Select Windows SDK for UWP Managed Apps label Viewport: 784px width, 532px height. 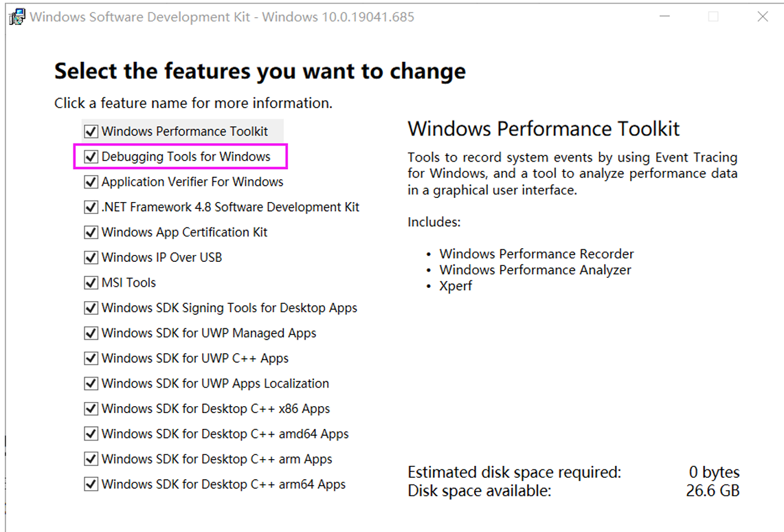pyautogui.click(x=208, y=333)
